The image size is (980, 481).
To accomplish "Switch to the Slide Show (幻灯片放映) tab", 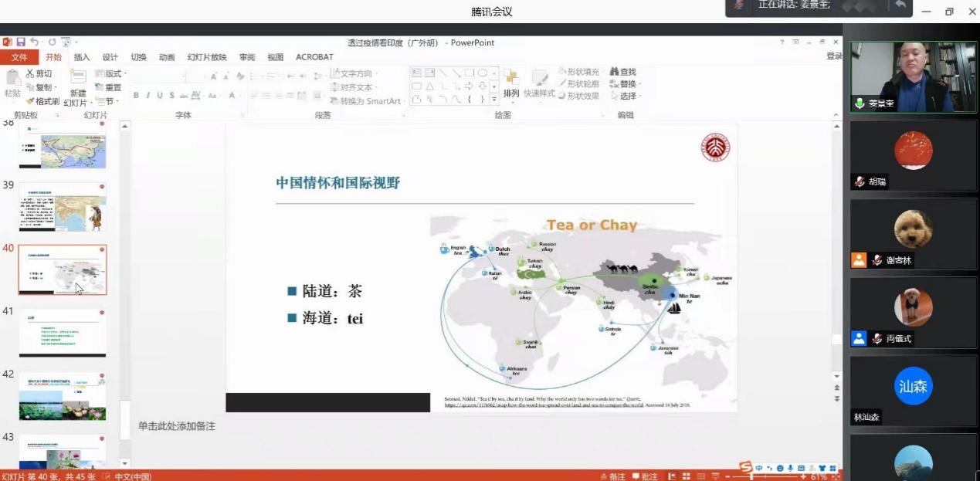I will coord(207,57).
